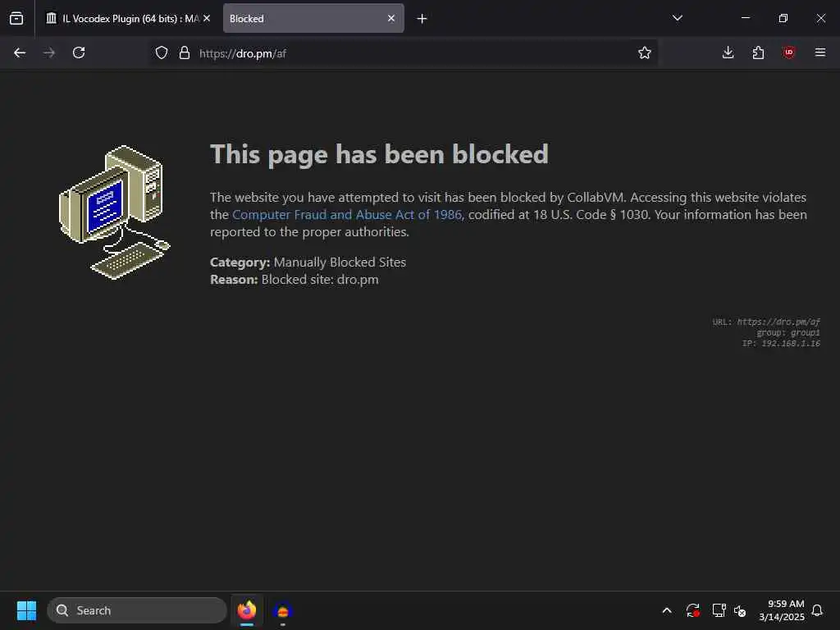This screenshot has height=630, width=840.
Task: Click the URL debug line at right
Action: (766, 322)
